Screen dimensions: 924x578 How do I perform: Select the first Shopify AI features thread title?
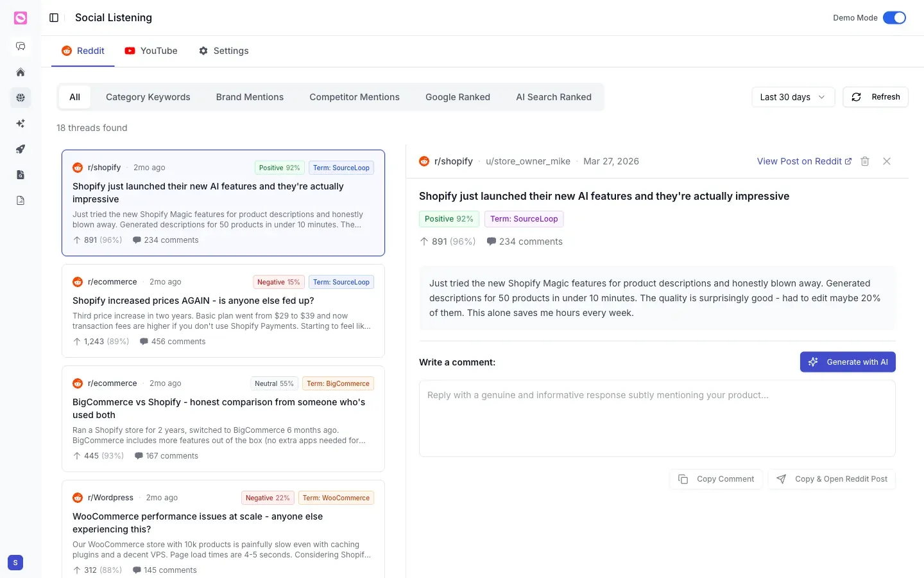(x=208, y=193)
